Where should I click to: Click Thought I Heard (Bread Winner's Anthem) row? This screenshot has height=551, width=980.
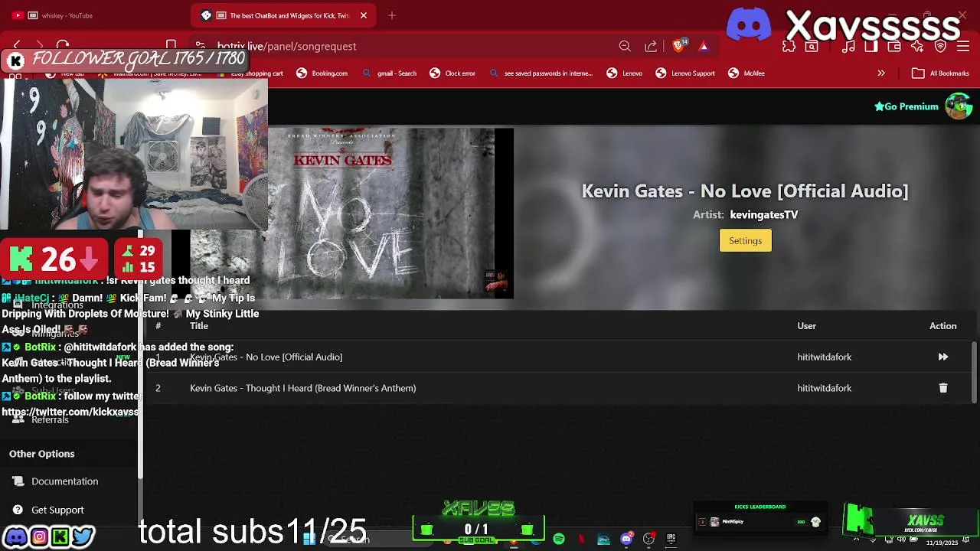click(x=303, y=388)
